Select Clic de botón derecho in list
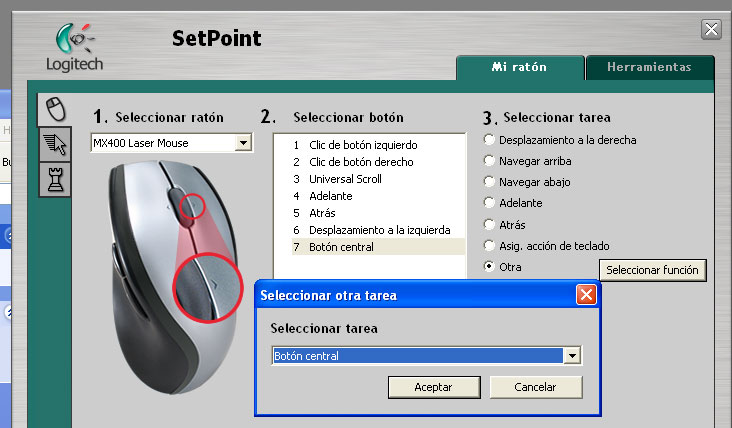This screenshot has width=732, height=428. (x=378, y=162)
